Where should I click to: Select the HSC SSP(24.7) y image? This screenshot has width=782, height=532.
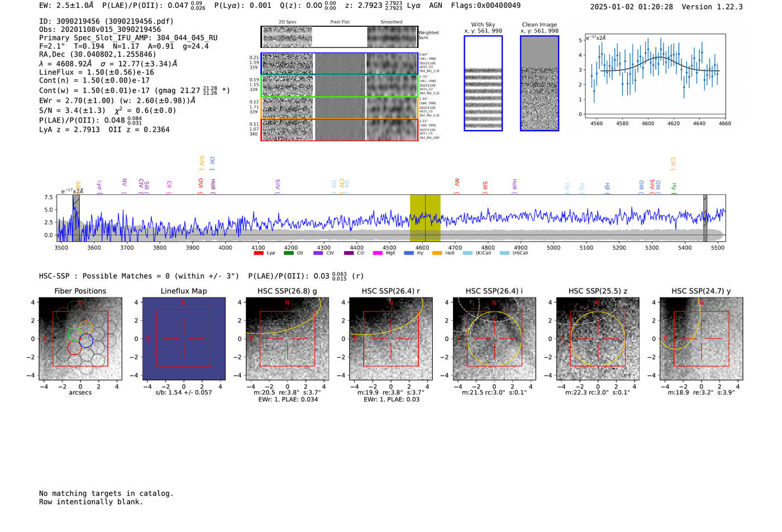coord(701,339)
